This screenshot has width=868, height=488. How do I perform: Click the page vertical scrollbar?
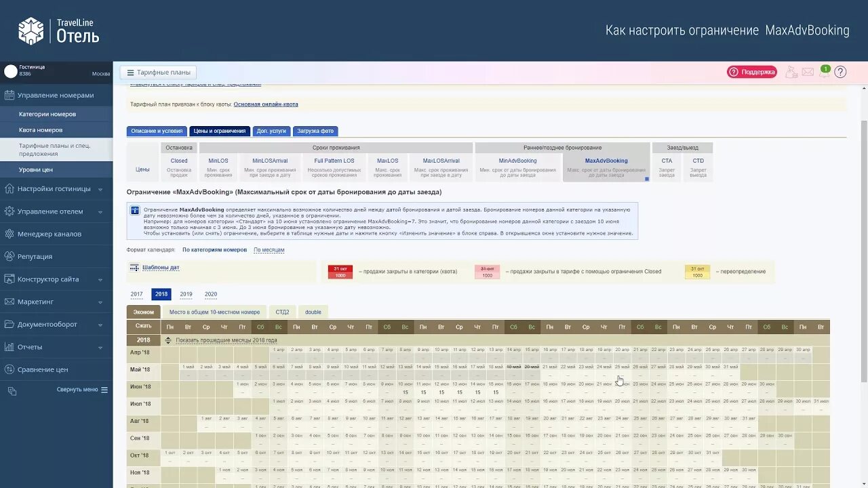tap(864, 251)
